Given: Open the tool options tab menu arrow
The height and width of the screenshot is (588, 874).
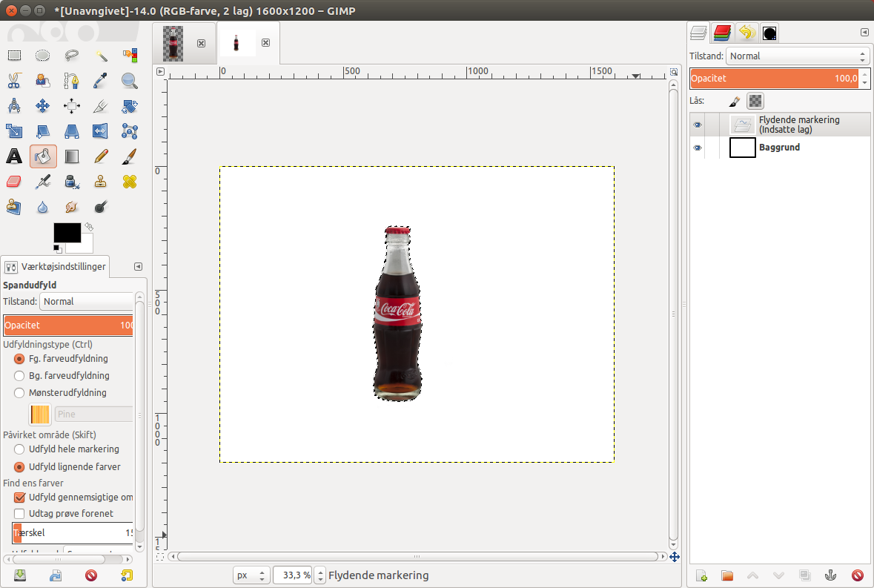Looking at the screenshot, I should click(138, 266).
